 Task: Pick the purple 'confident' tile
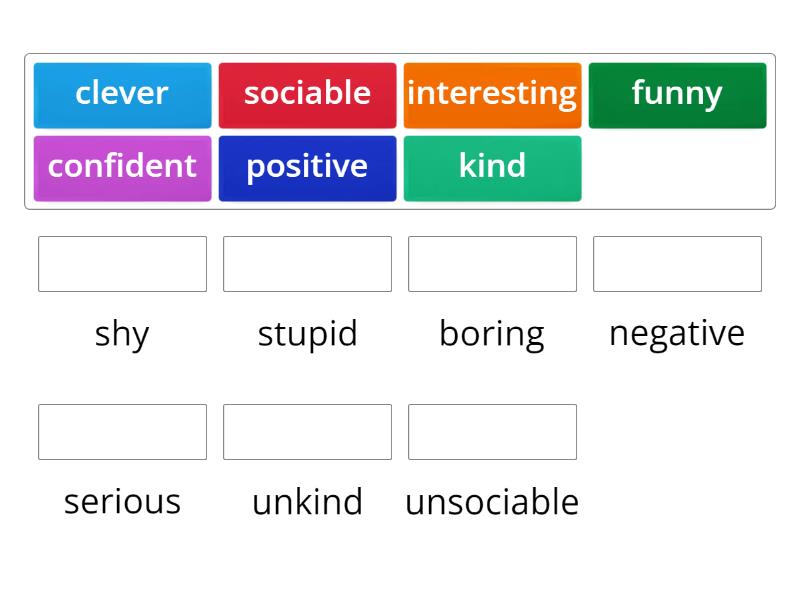coord(122,167)
